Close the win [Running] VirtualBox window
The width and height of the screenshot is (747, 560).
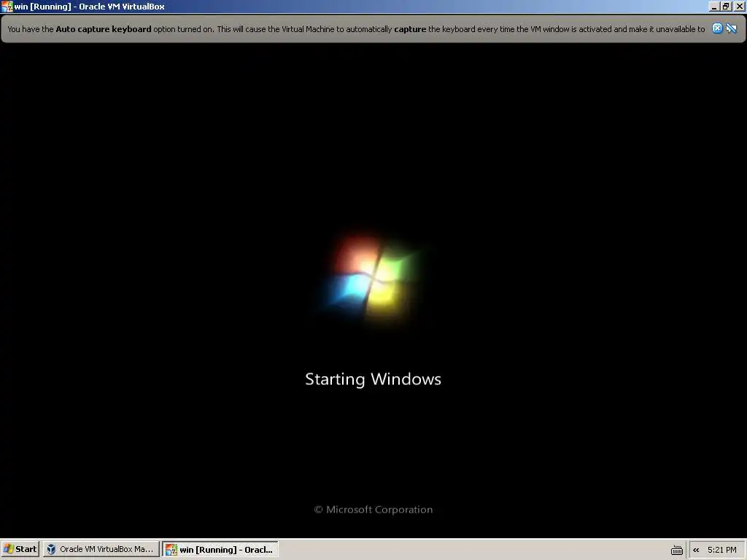[x=739, y=7]
